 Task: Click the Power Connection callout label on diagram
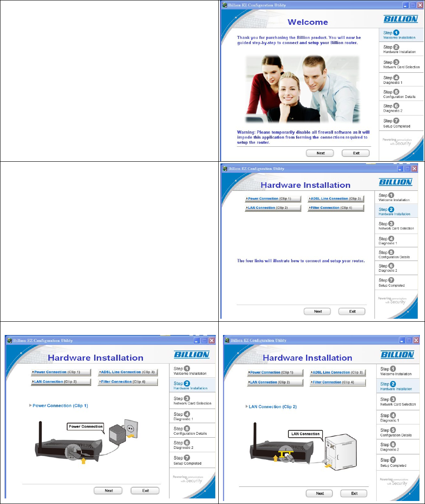(86, 427)
